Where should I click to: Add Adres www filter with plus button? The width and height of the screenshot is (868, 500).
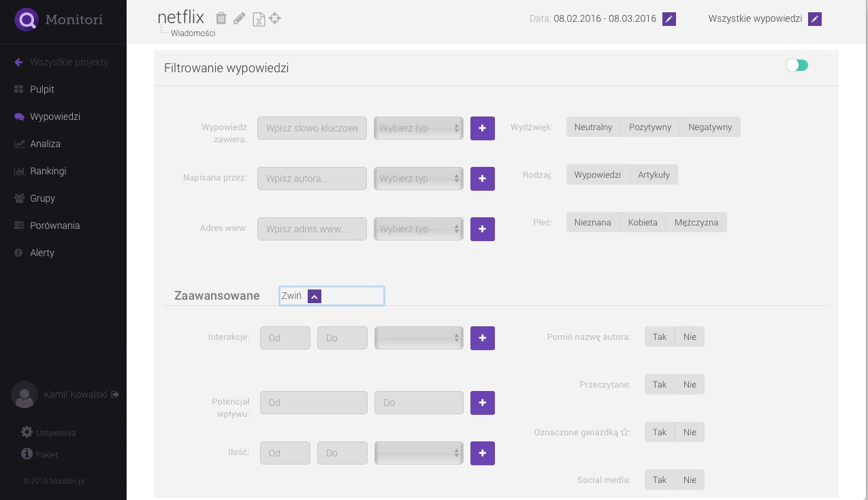click(x=483, y=229)
